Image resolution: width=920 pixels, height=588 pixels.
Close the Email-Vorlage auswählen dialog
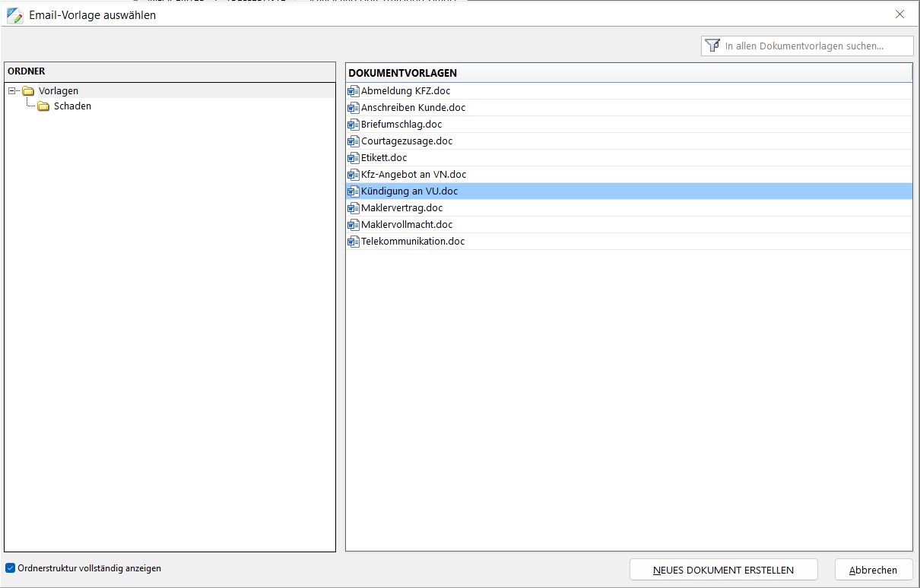coord(900,14)
